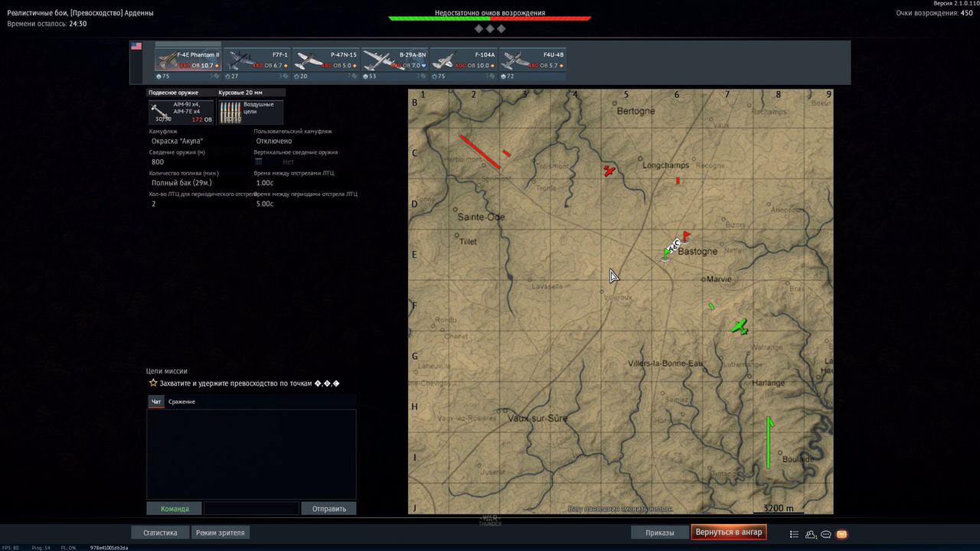Click Вернуться в ангар button
This screenshot has height=551, width=980.
[x=729, y=533]
